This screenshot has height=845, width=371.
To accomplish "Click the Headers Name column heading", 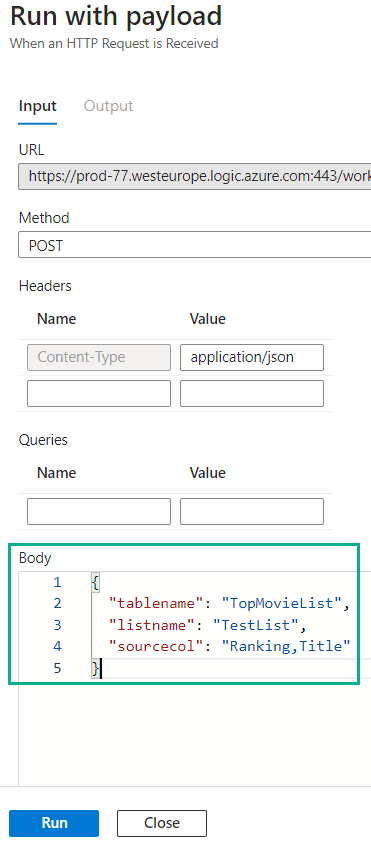I will 57,318.
